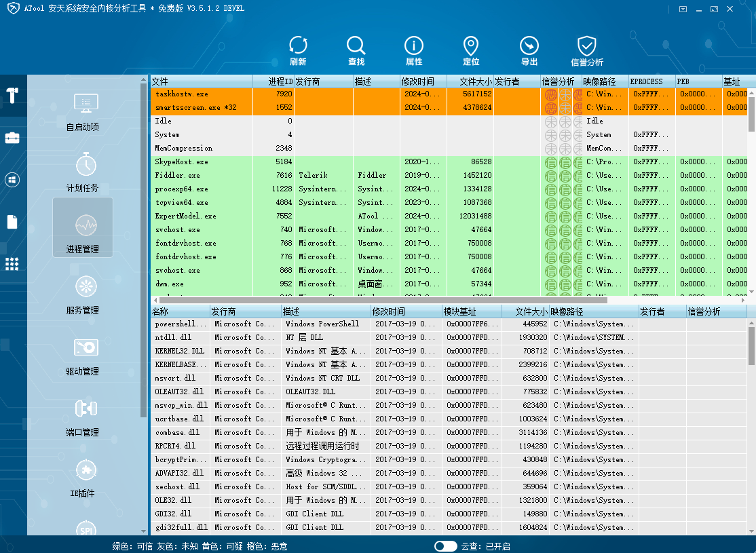Click the 基址 column header

pyautogui.click(x=735, y=81)
